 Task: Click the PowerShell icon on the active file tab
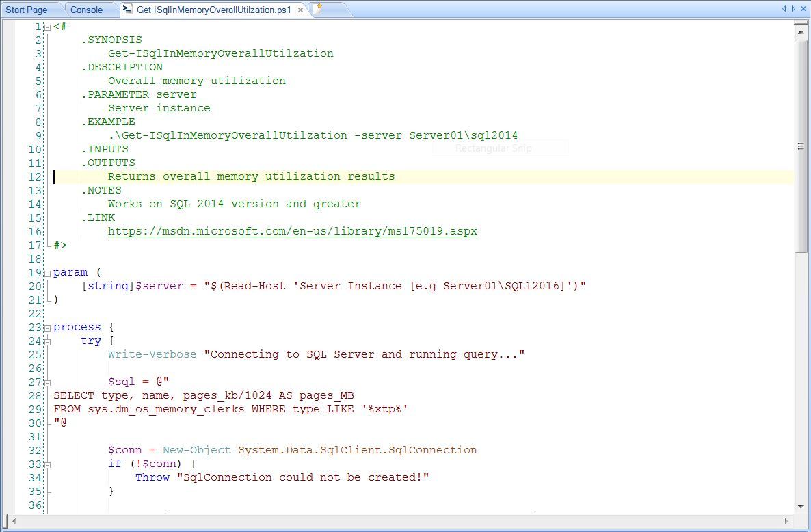click(x=129, y=10)
